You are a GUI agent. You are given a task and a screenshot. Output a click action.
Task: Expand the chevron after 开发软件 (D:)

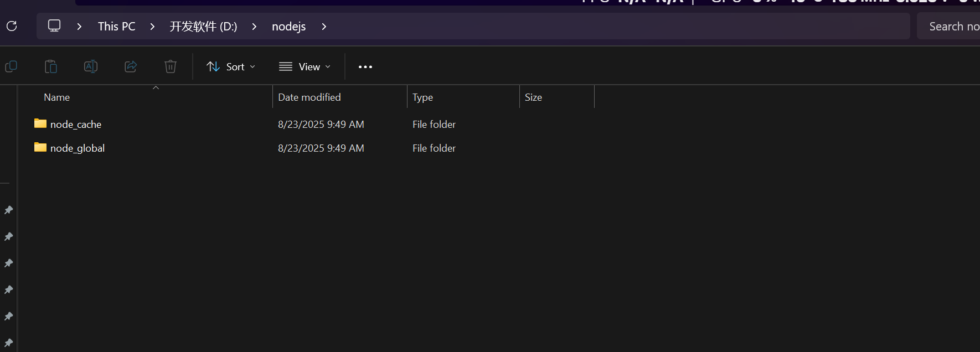[x=254, y=27]
